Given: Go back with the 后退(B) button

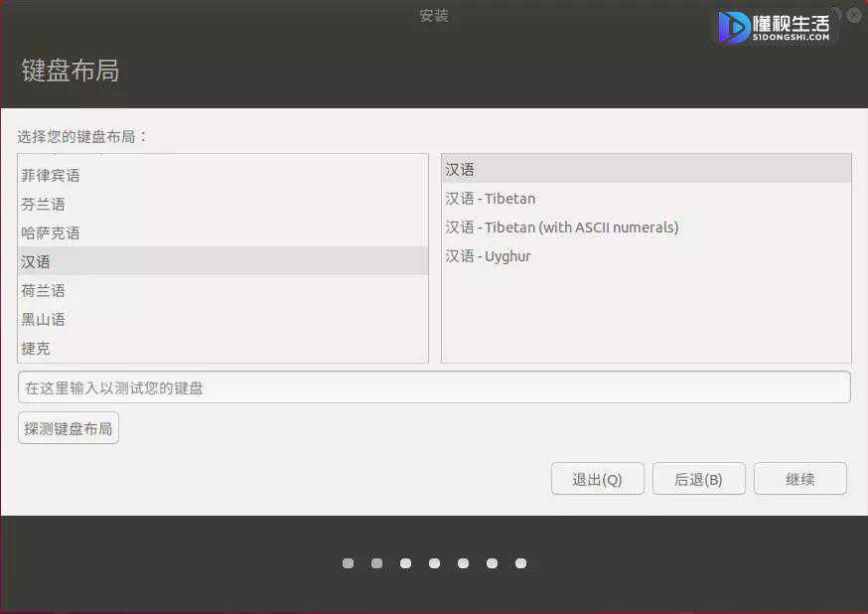Looking at the screenshot, I should click(698, 479).
